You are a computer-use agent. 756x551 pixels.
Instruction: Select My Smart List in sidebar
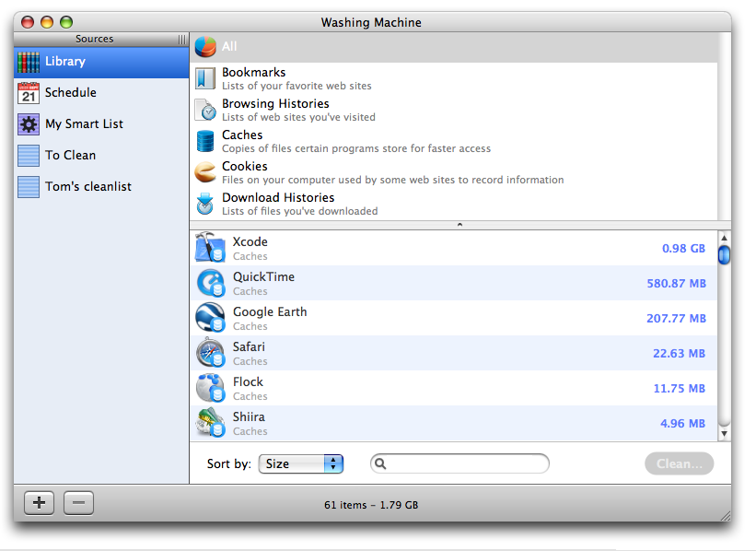point(101,124)
